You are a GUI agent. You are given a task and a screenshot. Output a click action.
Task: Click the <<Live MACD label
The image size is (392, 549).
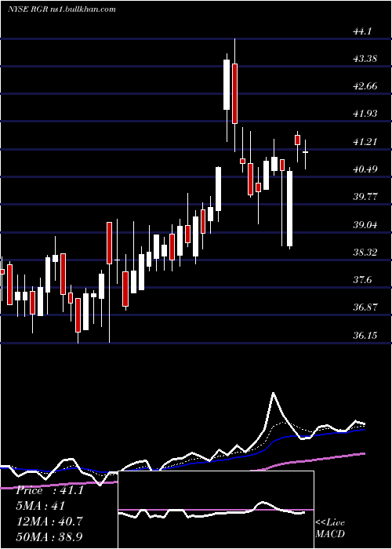point(330,529)
